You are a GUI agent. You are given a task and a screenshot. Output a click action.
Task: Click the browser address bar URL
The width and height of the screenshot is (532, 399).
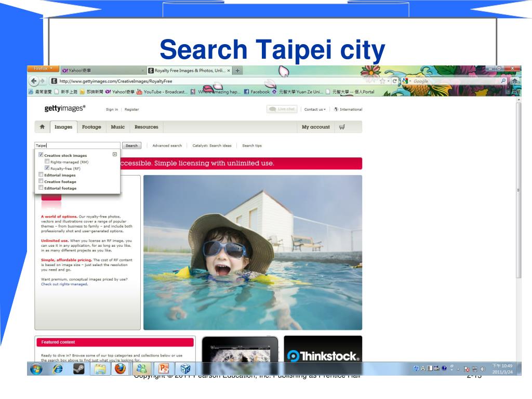pos(214,81)
